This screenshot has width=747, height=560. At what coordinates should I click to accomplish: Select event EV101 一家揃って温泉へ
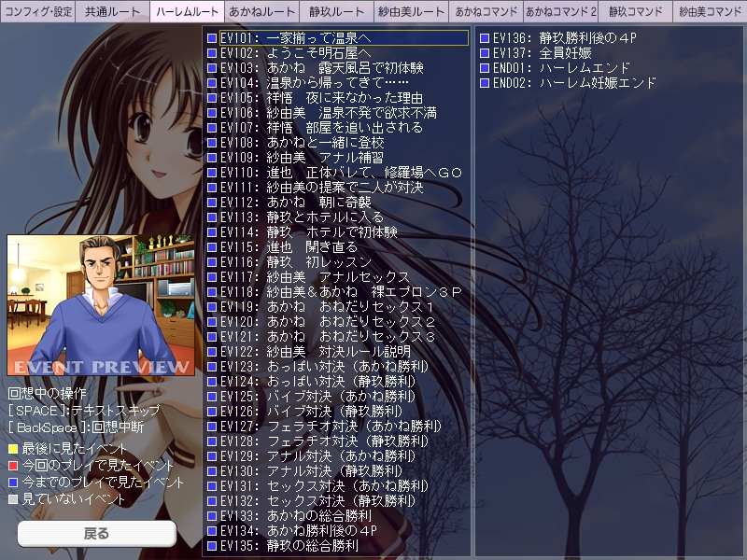[x=344, y=38]
